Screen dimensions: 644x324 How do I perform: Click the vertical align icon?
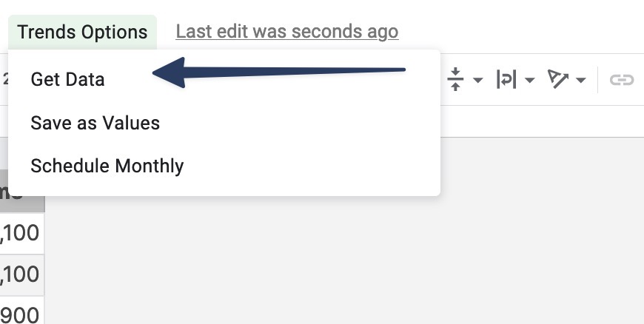click(x=455, y=79)
